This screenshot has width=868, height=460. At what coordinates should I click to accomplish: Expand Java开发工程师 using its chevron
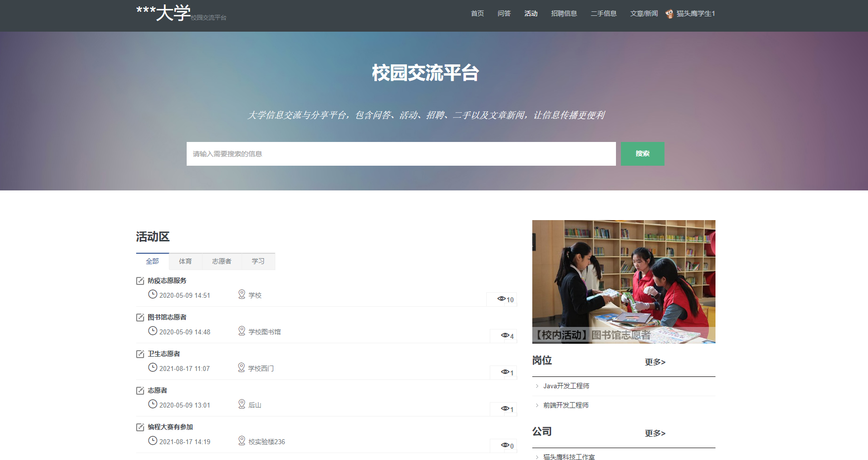click(538, 386)
